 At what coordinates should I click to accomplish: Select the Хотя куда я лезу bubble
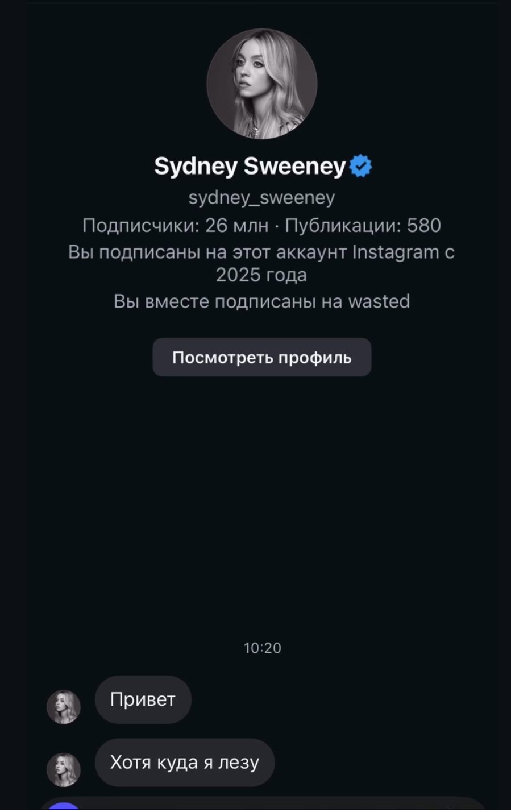pos(184,763)
